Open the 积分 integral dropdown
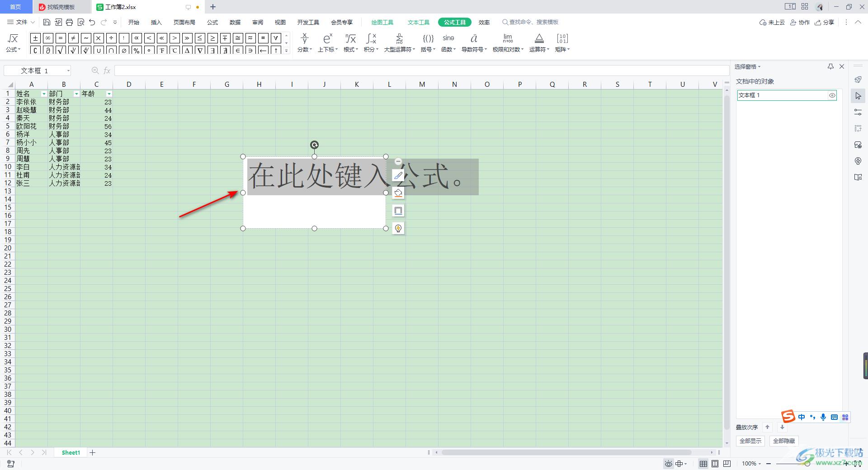868x470 pixels. pyautogui.click(x=371, y=43)
